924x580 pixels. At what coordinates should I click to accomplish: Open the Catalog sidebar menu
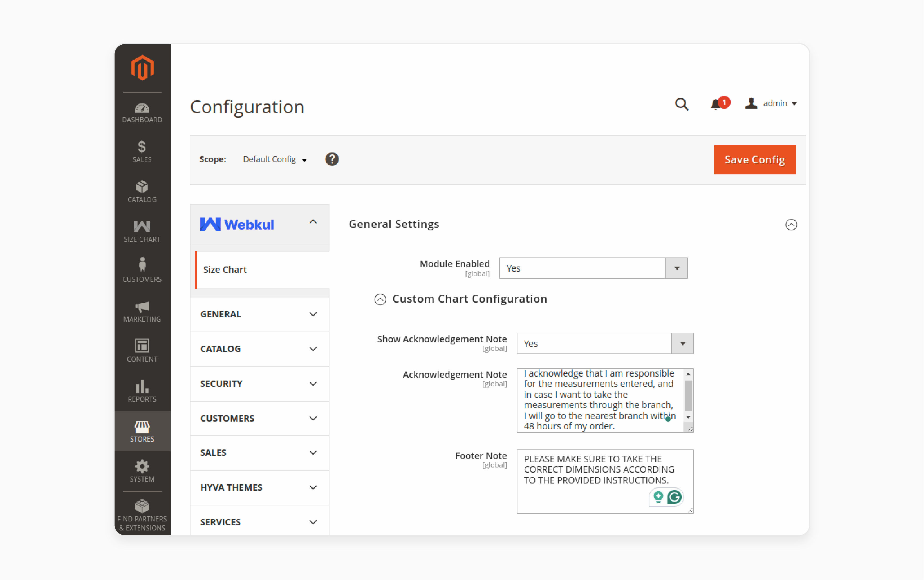(142, 192)
